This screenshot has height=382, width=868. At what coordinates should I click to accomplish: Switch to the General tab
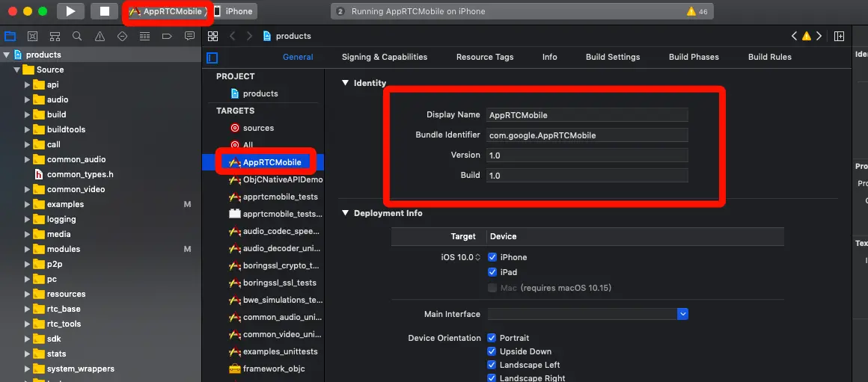click(x=298, y=57)
